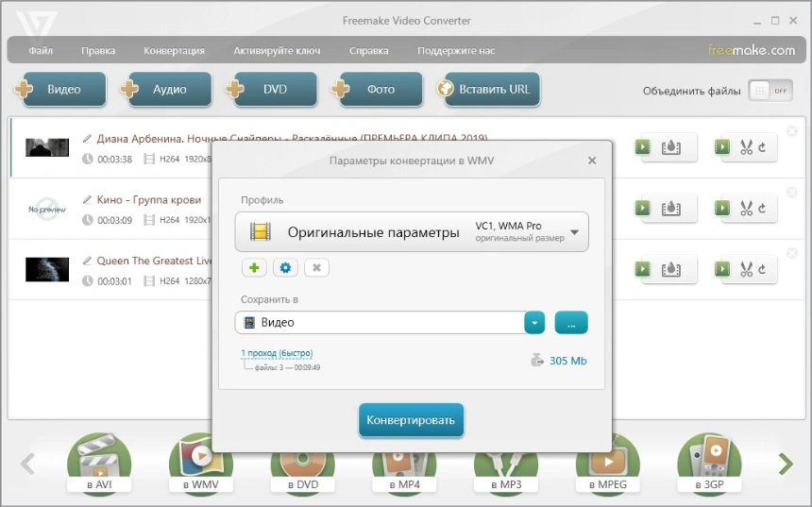Click the 00:03:01 duration text
The height and width of the screenshot is (507, 812).
point(114,281)
